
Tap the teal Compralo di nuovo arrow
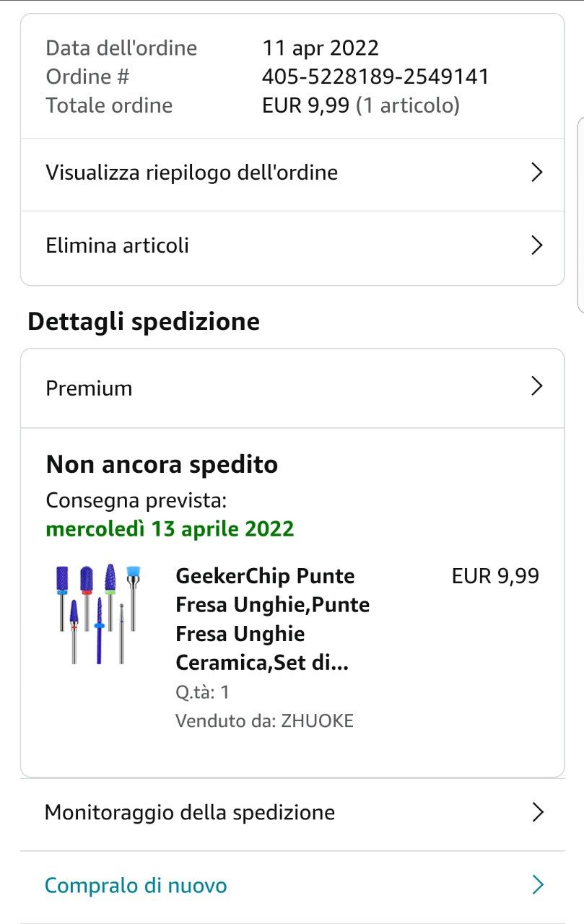[537, 885]
